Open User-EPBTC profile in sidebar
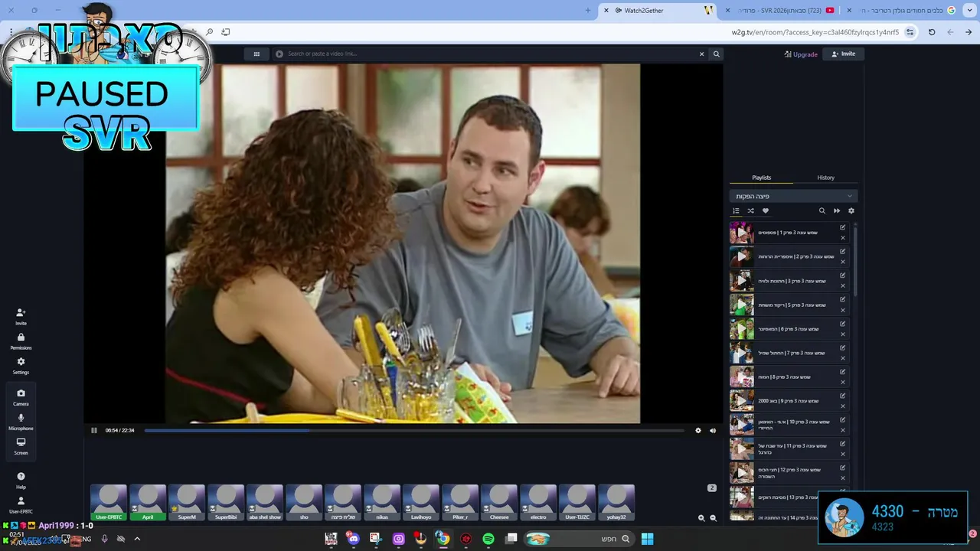 tap(21, 505)
